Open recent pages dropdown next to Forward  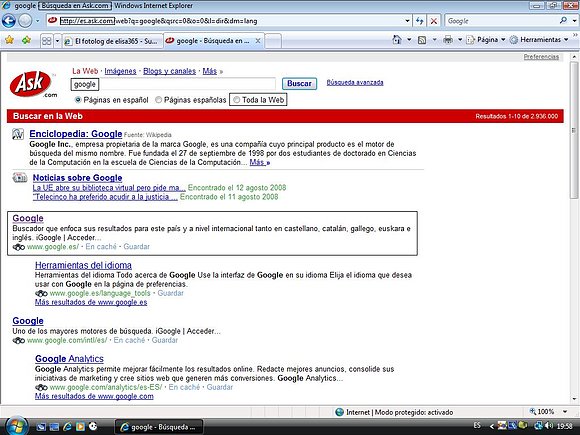point(37,21)
